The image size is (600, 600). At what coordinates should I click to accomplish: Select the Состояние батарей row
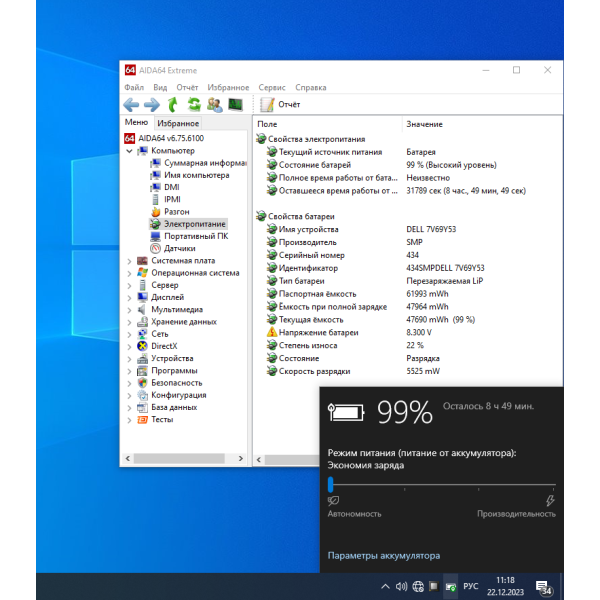point(408,165)
